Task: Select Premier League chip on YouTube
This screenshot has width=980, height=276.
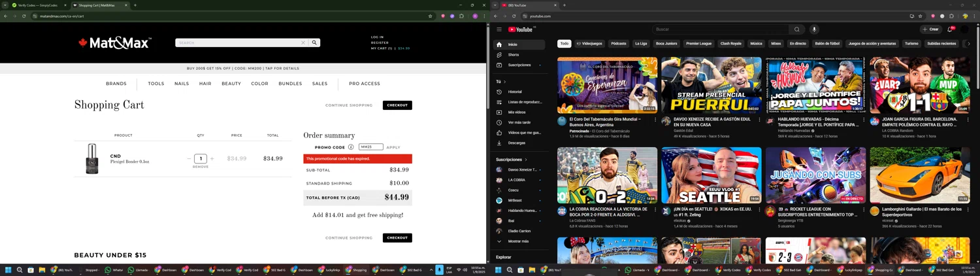Action: tap(698, 44)
